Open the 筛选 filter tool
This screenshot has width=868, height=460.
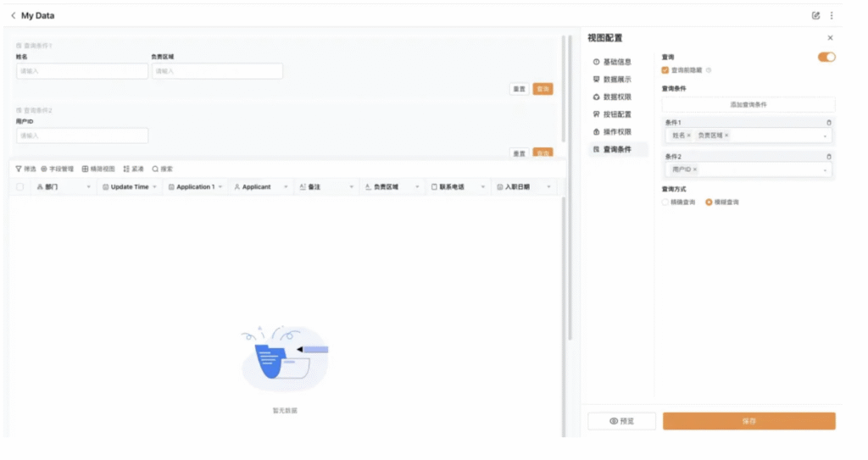pyautogui.click(x=25, y=169)
